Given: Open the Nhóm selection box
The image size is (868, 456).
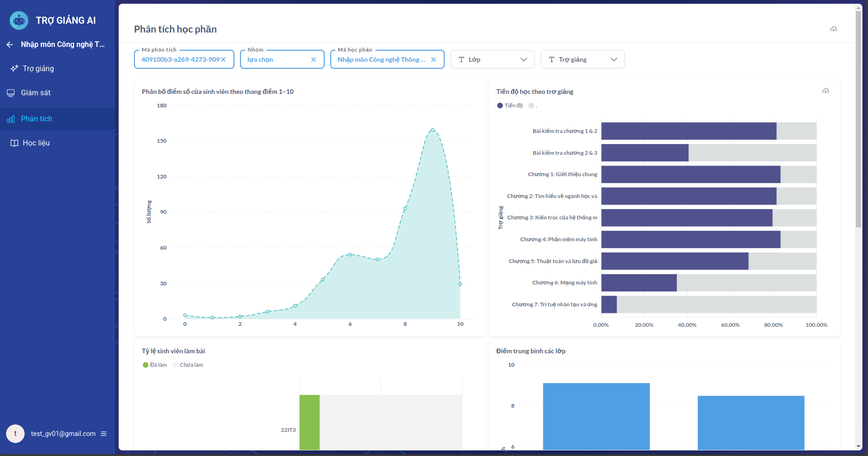Looking at the screenshot, I should click(x=277, y=59).
